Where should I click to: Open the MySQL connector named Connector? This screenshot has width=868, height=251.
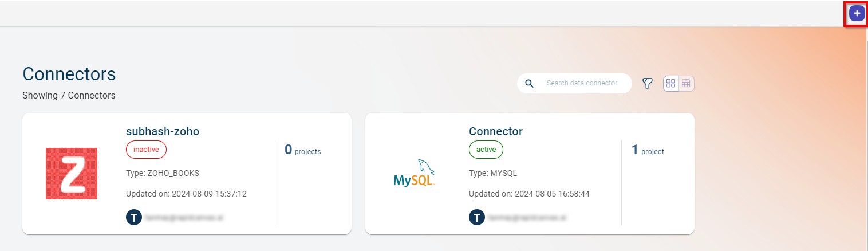pos(496,131)
